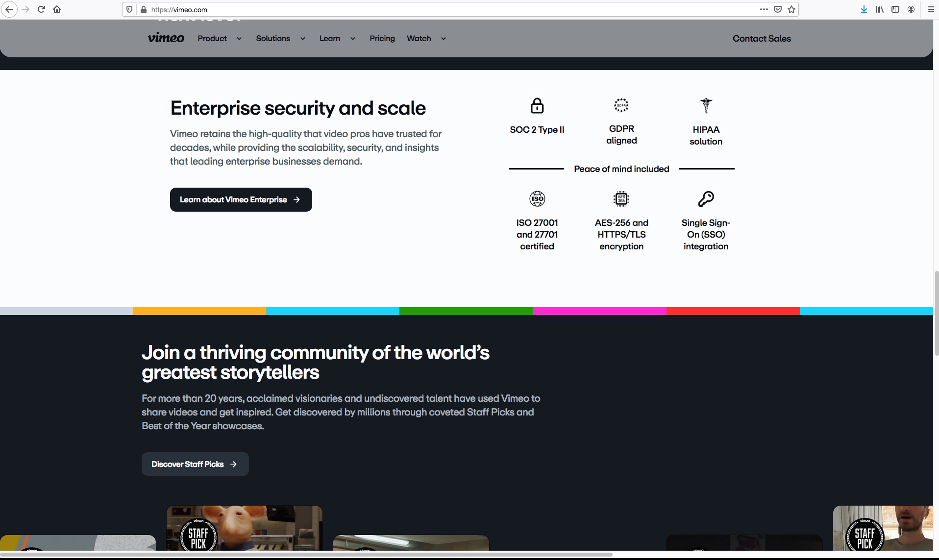Open the Watch nav item
The height and width of the screenshot is (560, 939).
pos(419,38)
